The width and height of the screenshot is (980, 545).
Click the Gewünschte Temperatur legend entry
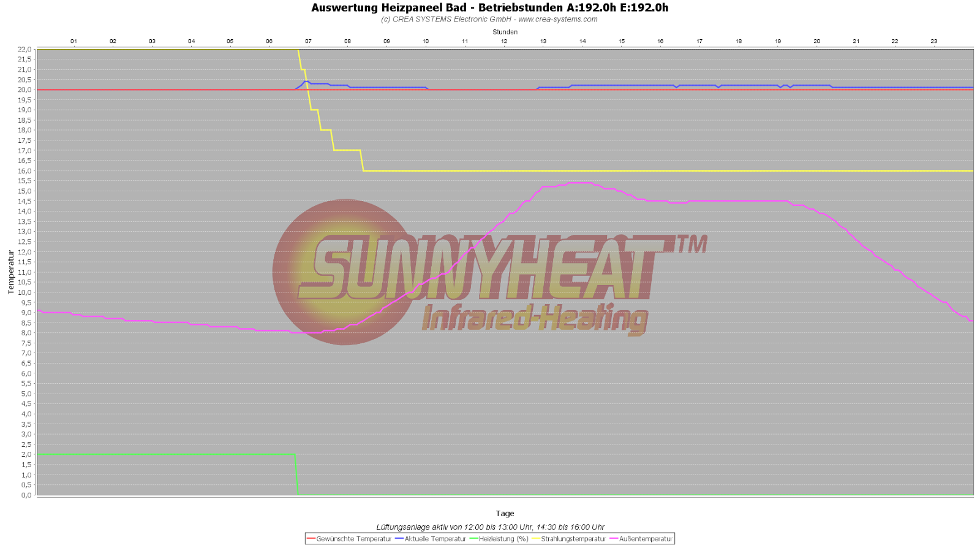[349, 539]
